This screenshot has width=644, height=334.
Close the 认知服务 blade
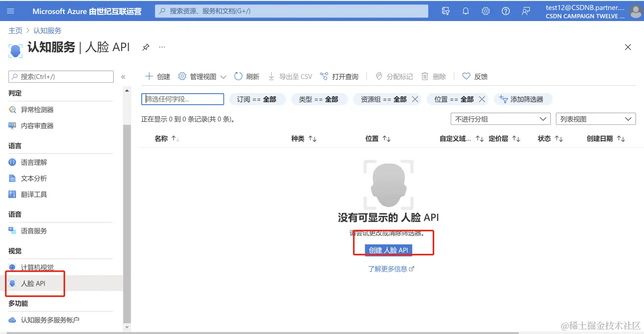(x=628, y=47)
